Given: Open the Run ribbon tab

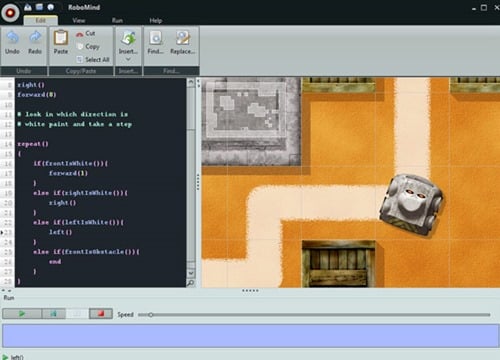Looking at the screenshot, I should tap(117, 21).
